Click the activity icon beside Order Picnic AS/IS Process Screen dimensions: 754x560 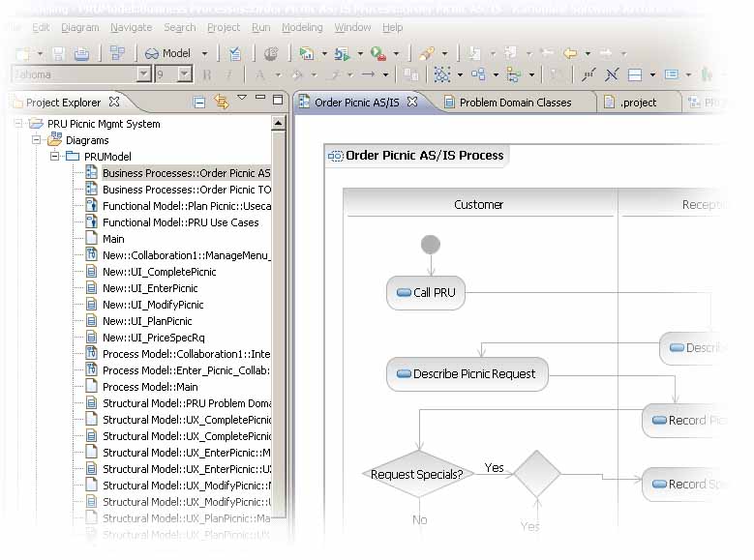[x=335, y=156]
